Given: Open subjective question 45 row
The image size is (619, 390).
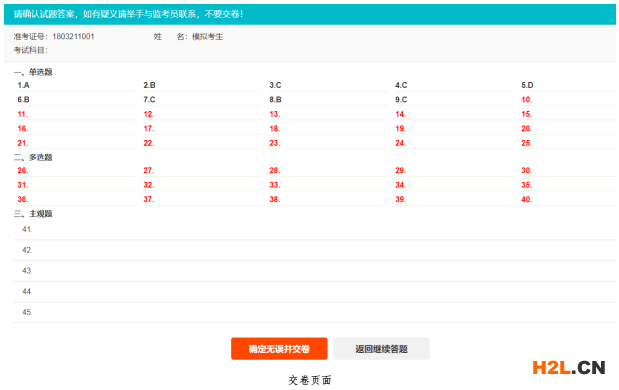Looking at the screenshot, I should [x=315, y=312].
